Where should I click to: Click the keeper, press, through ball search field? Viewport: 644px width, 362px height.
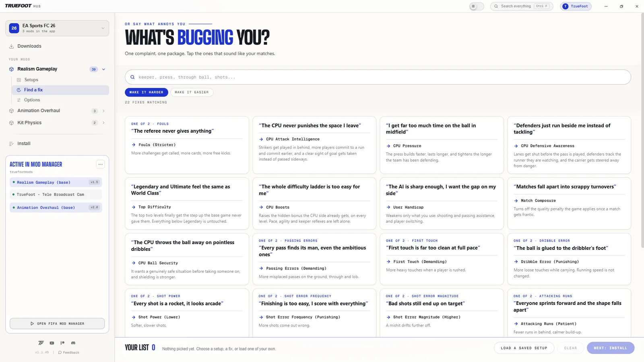(378, 77)
